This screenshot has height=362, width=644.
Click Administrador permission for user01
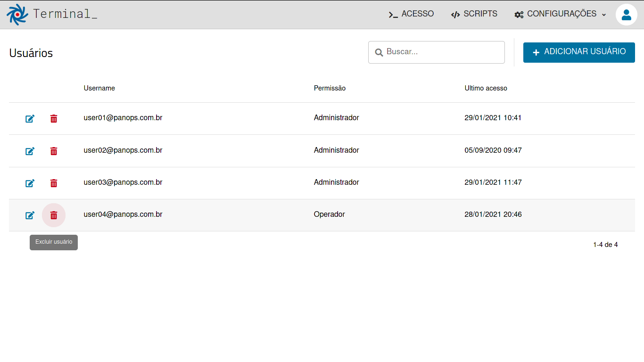[337, 118]
